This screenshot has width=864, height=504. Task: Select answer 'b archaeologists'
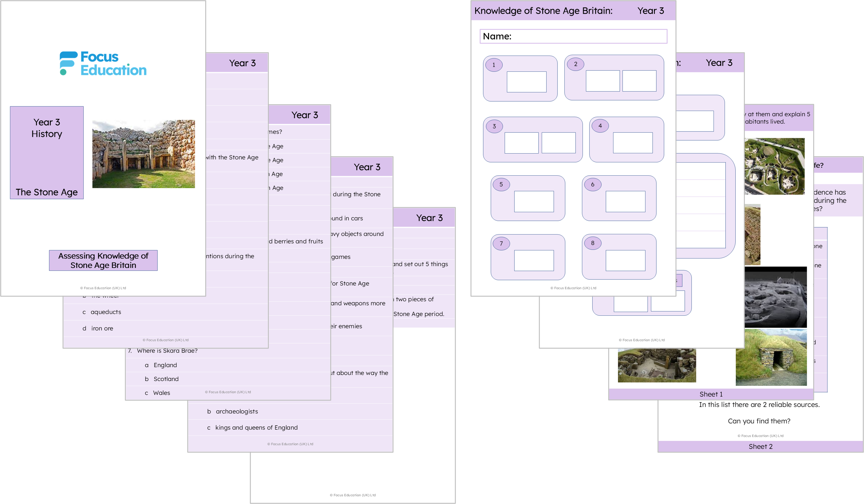point(232,411)
